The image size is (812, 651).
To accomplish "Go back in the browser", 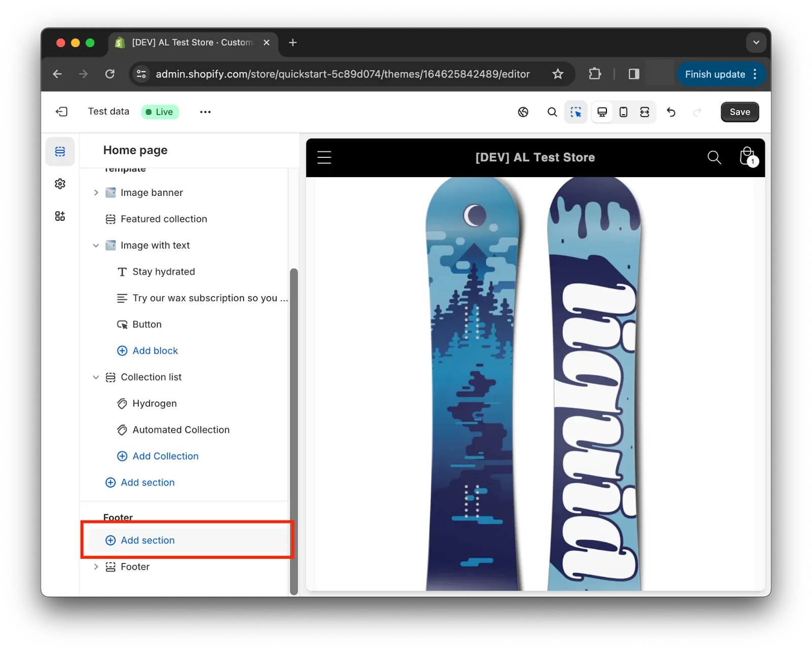I will pos(57,74).
